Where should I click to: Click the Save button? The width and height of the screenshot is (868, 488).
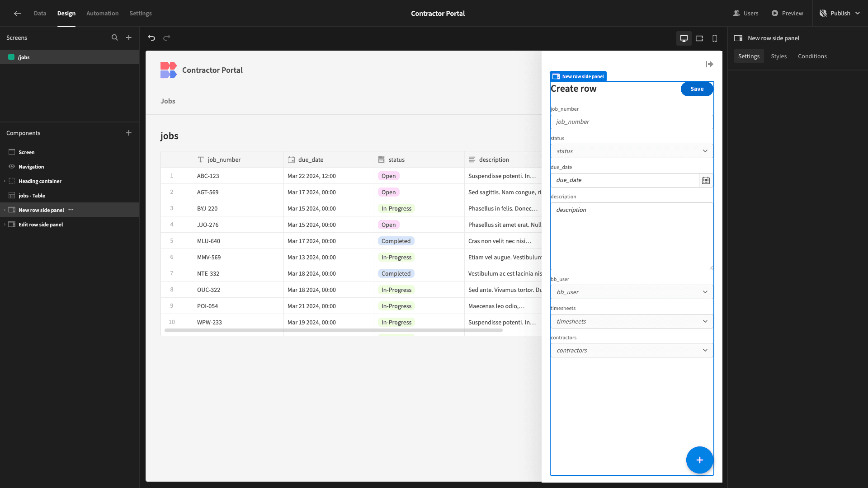pyautogui.click(x=697, y=89)
